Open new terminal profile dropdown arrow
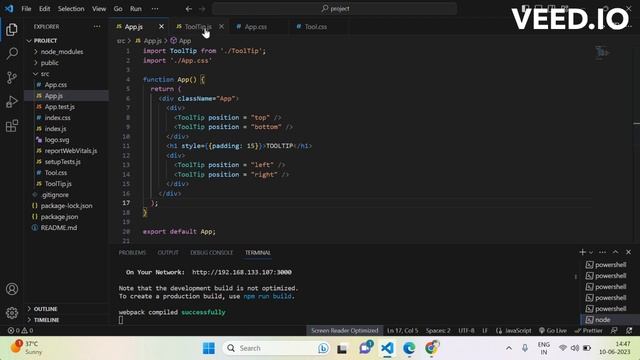The width and height of the screenshot is (640, 360). tap(591, 252)
